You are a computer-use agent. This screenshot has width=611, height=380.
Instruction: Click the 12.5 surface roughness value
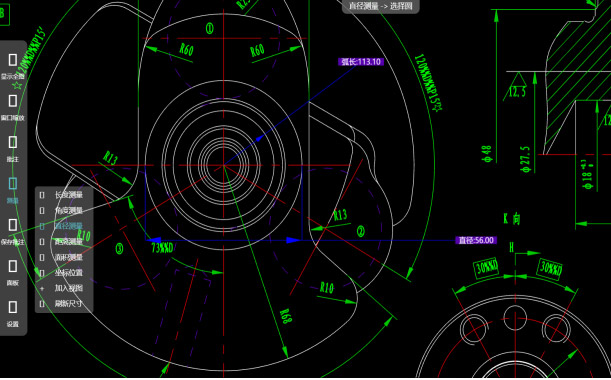click(517, 92)
